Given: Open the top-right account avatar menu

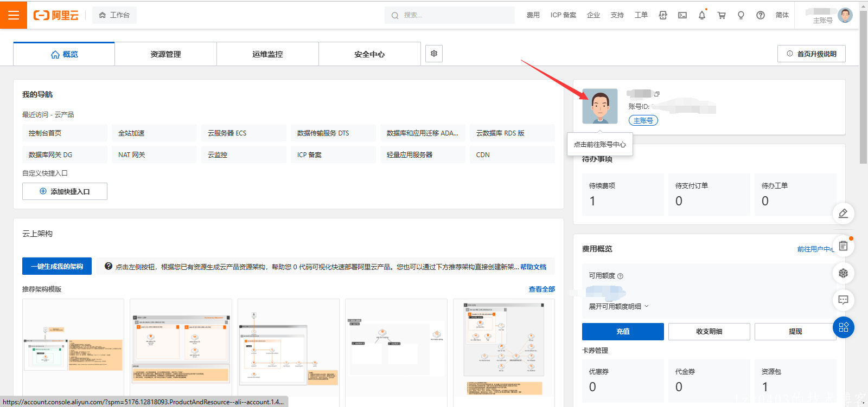Looking at the screenshot, I should point(845,15).
